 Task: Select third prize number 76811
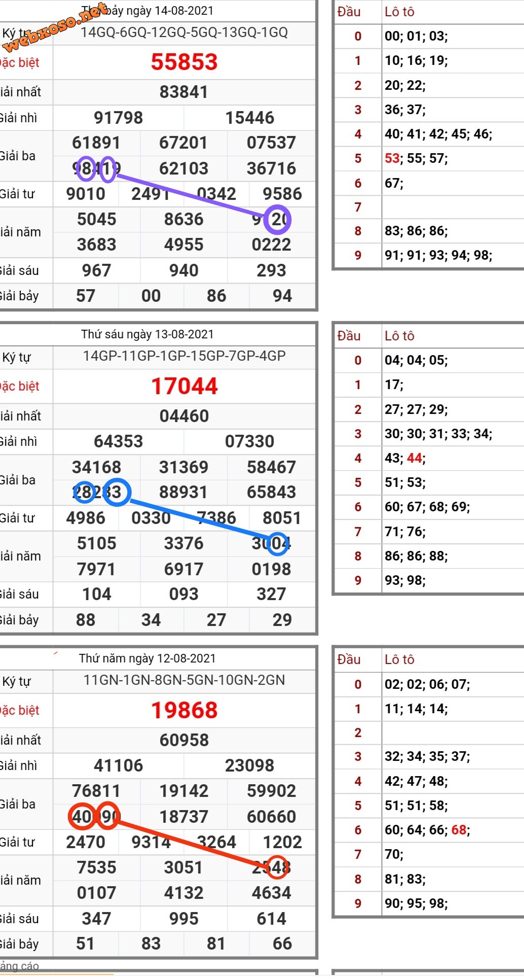coord(96,791)
